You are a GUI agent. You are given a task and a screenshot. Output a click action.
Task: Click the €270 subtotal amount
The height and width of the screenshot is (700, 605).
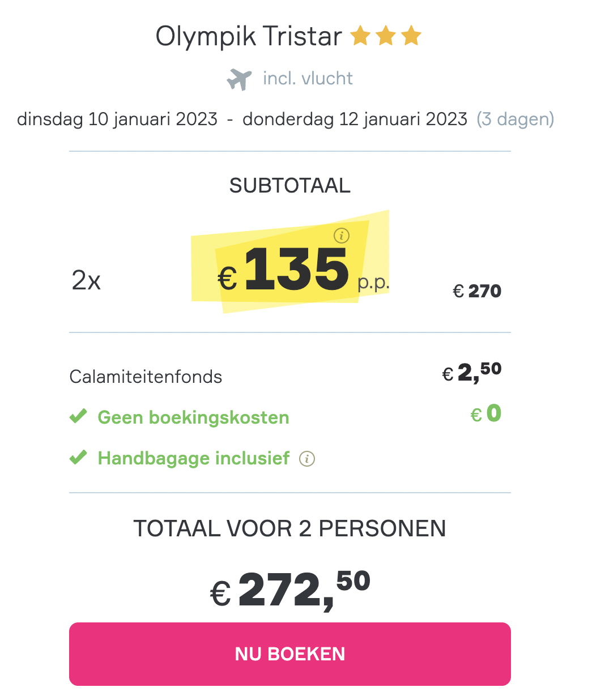(x=477, y=291)
